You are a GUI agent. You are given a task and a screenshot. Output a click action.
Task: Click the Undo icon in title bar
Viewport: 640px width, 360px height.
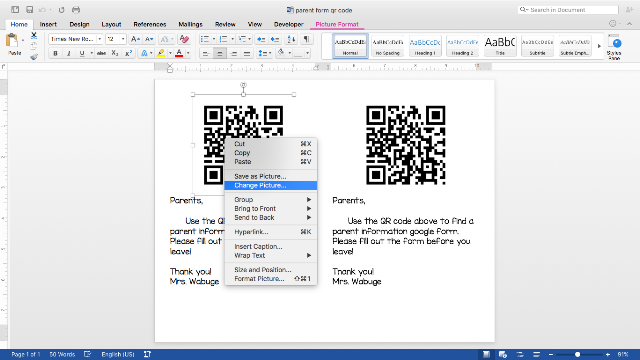[x=42, y=10]
